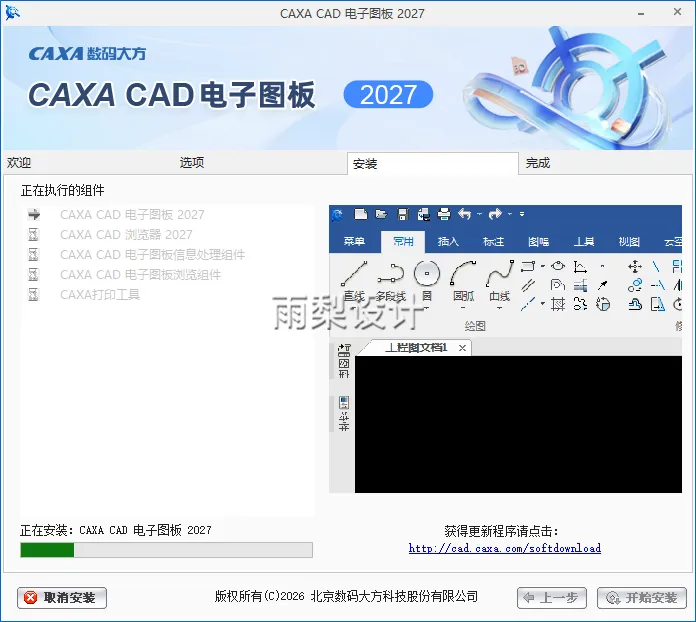Click hourglass icon beside CAXA CAD 浏览器 2027
This screenshot has width=696, height=622.
point(33,234)
